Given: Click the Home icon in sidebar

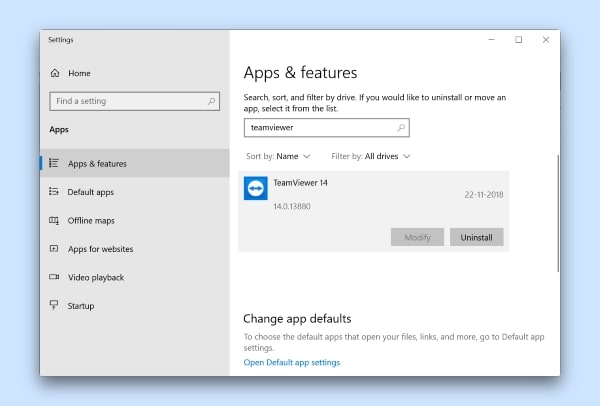Looking at the screenshot, I should coord(55,73).
